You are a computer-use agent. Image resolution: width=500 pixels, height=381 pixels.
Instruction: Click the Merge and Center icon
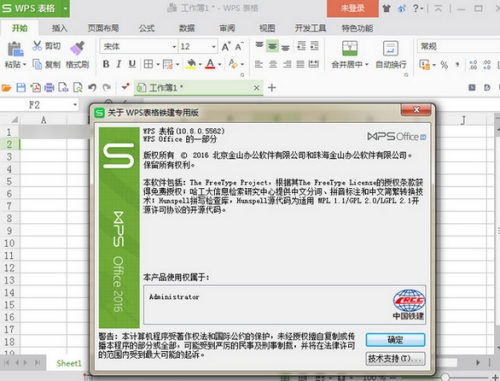[x=350, y=49]
